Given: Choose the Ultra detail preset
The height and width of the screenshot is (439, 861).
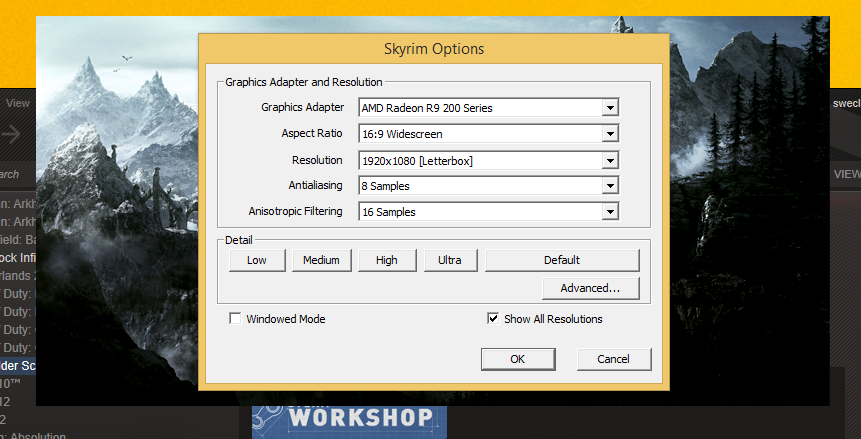Looking at the screenshot, I should (450, 260).
